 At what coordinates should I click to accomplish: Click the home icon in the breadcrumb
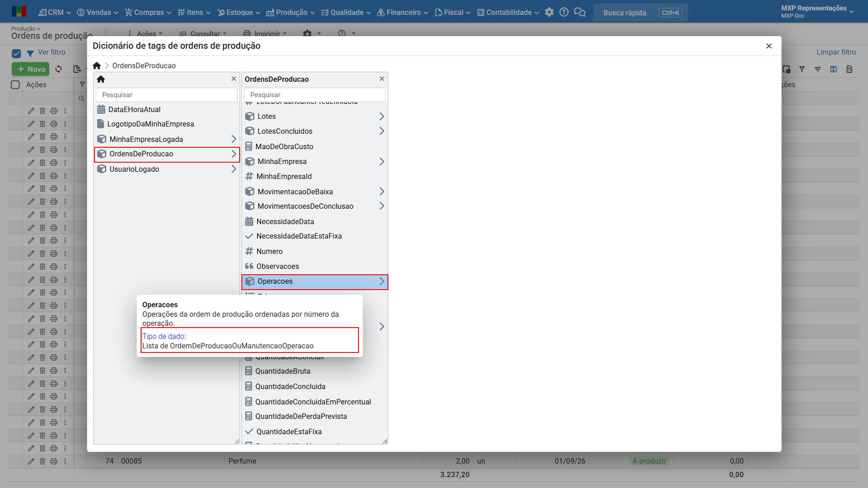pos(97,66)
